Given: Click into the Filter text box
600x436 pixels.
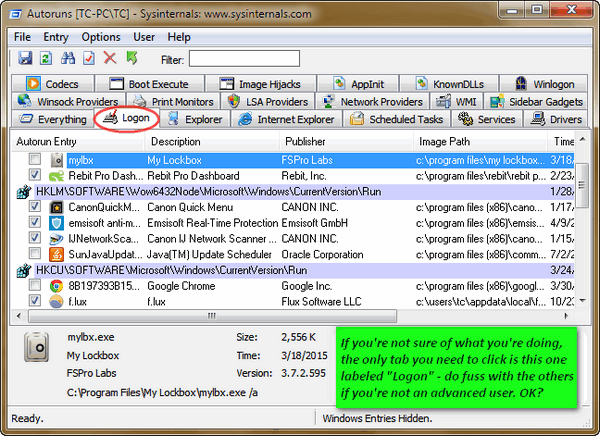Looking at the screenshot, I should click(x=244, y=59).
